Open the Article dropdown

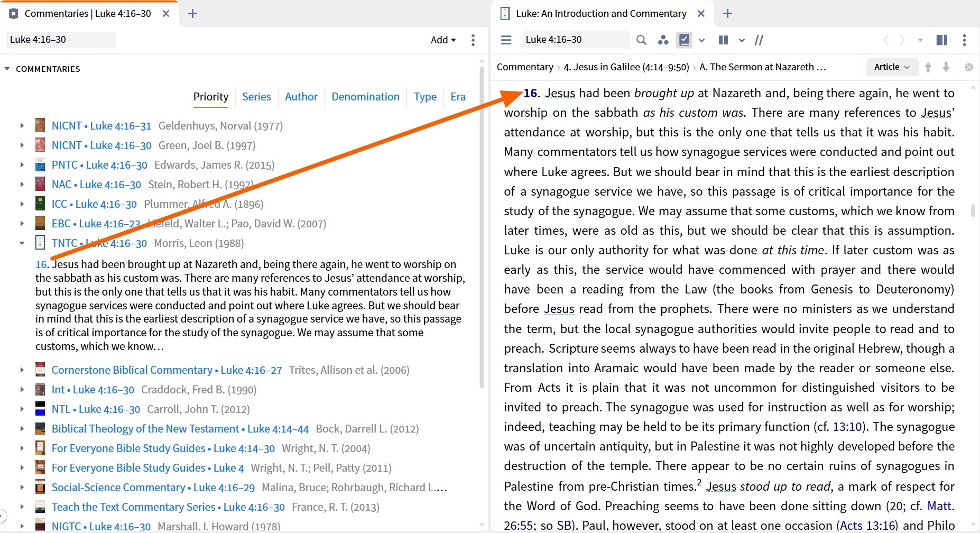click(892, 67)
